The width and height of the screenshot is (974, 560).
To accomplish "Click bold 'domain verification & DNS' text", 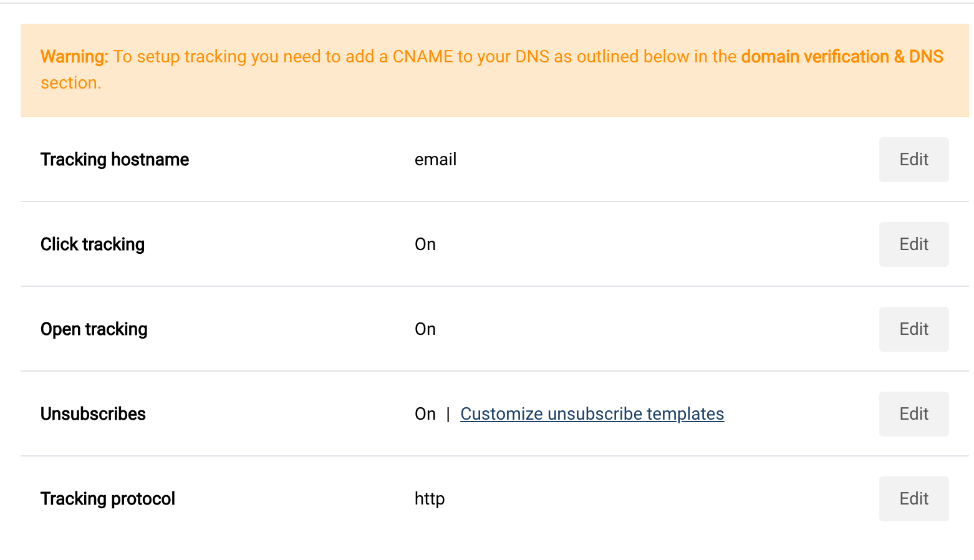I will click(842, 57).
